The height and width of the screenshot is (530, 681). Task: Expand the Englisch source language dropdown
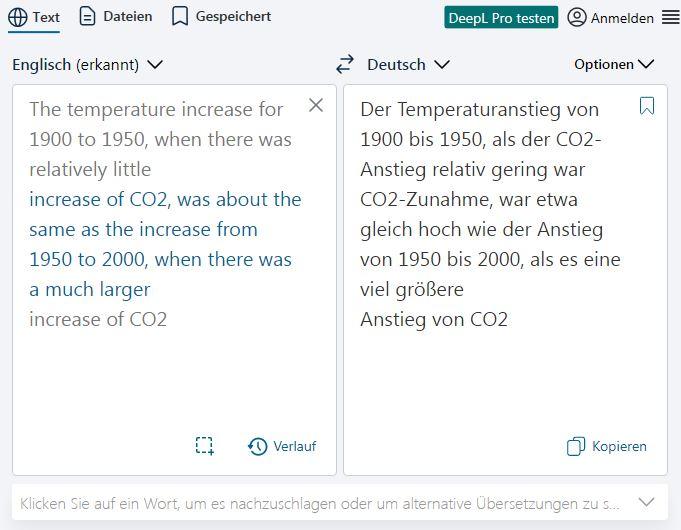87,64
